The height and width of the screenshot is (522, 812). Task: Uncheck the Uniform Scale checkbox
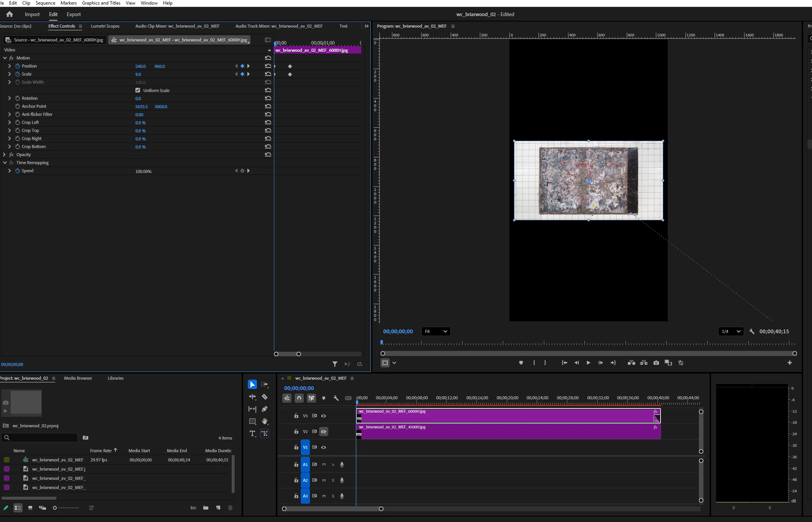[x=138, y=90]
